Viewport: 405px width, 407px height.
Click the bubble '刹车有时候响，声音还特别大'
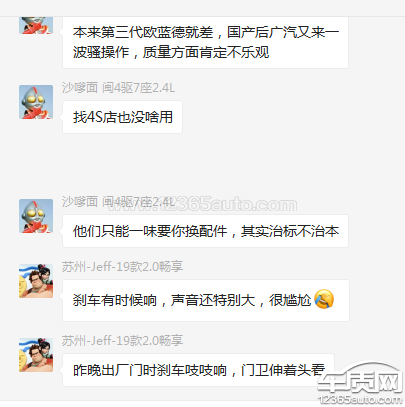pos(206,300)
